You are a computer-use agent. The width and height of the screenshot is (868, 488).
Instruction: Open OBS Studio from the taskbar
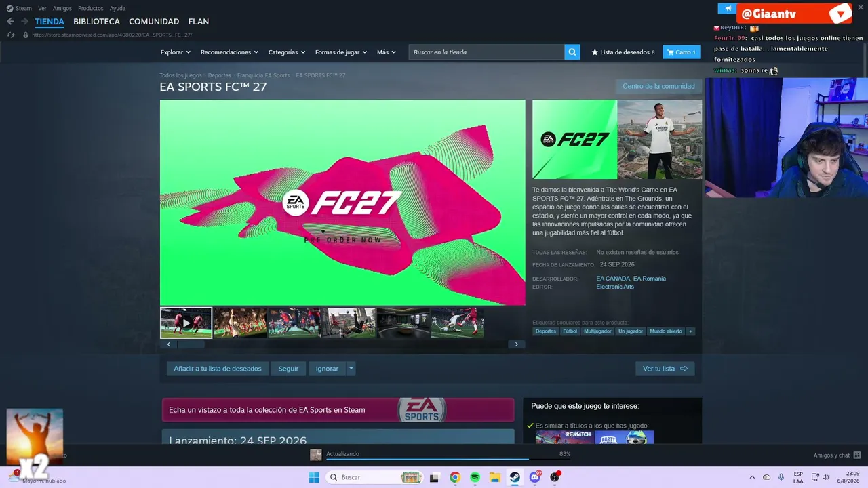(555, 477)
